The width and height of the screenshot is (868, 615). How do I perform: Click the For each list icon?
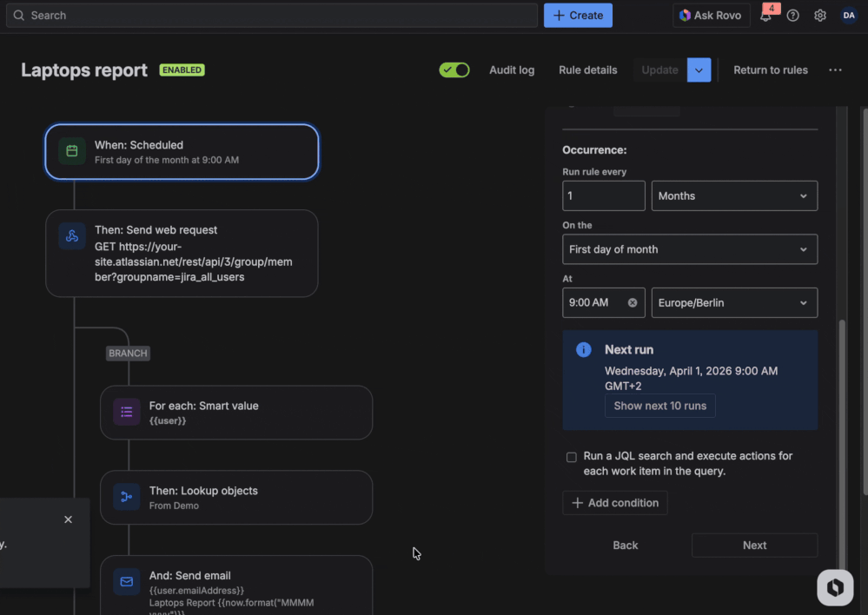click(x=126, y=412)
